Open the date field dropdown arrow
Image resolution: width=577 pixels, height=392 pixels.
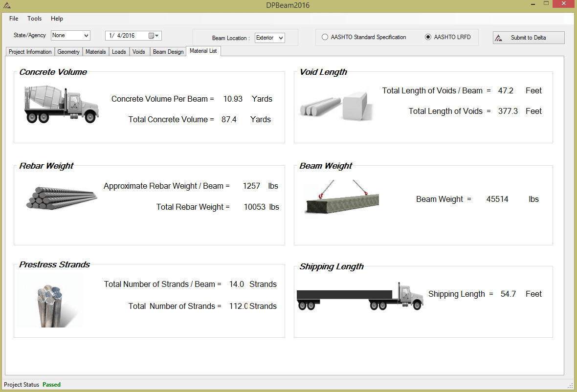157,36
